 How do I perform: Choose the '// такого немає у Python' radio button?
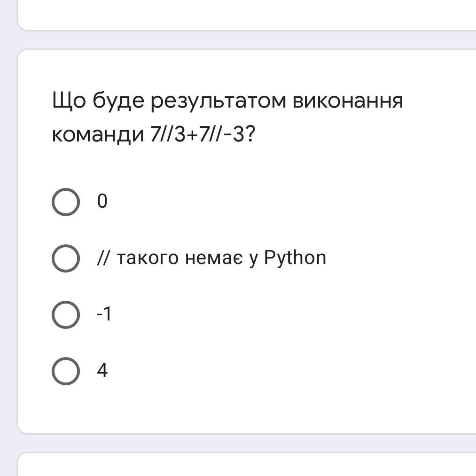[66, 258]
